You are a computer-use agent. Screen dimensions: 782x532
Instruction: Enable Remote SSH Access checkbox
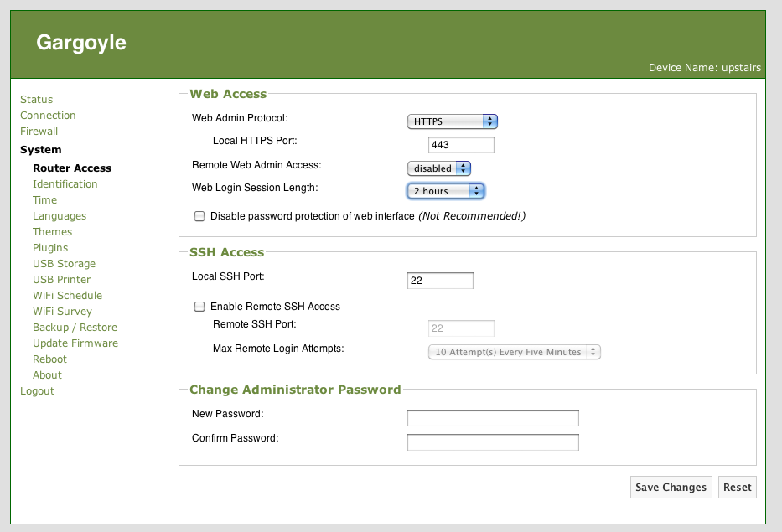(199, 307)
